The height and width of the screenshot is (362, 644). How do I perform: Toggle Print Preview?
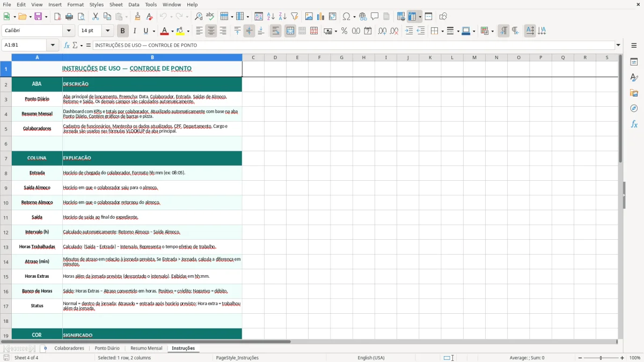pos(81,17)
